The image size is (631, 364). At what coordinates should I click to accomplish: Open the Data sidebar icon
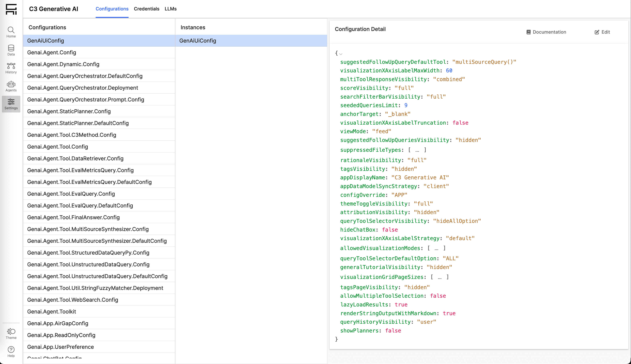pyautogui.click(x=11, y=50)
